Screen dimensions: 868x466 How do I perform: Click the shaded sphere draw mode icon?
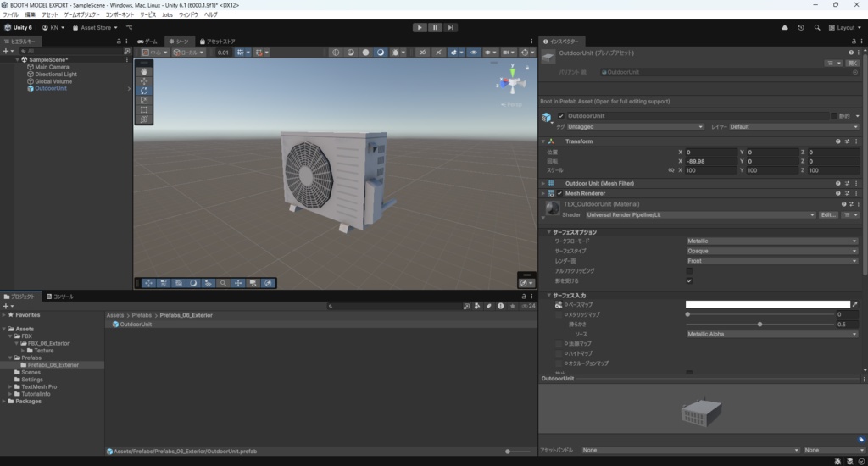365,53
